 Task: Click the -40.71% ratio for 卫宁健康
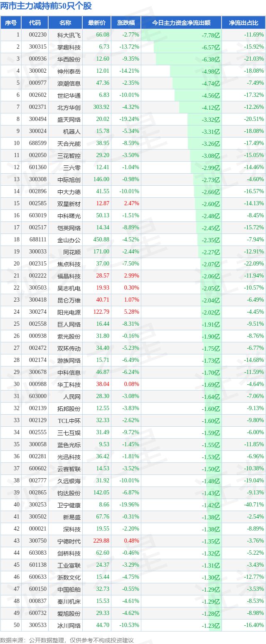pos(254,505)
